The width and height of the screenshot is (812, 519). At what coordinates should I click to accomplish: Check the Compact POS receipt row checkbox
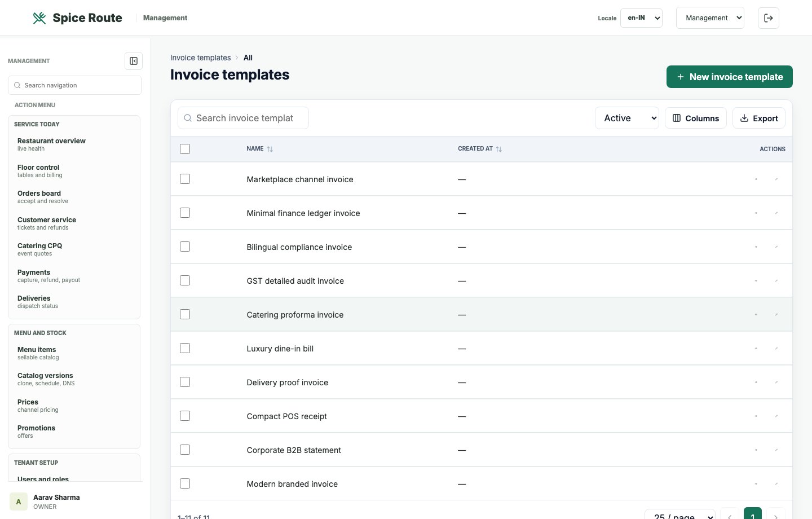click(185, 416)
